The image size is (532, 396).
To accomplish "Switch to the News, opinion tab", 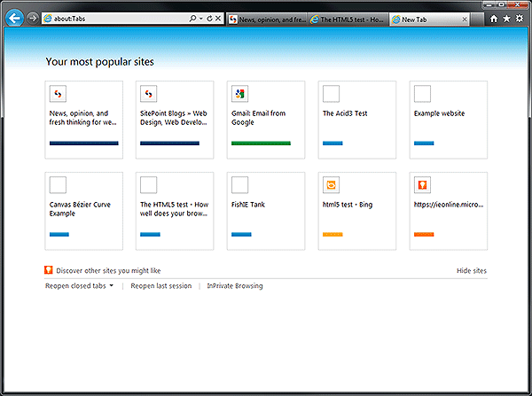I will (268, 19).
